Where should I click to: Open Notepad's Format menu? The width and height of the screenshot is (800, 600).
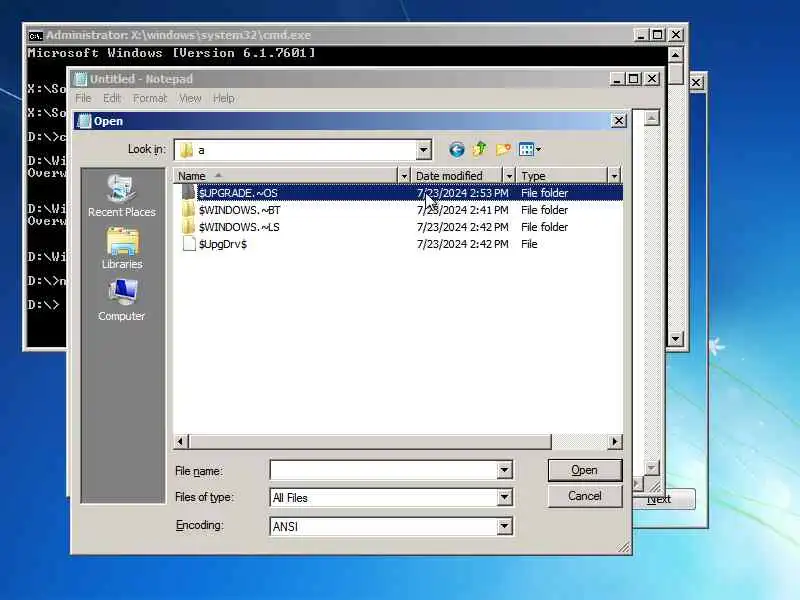pos(150,98)
